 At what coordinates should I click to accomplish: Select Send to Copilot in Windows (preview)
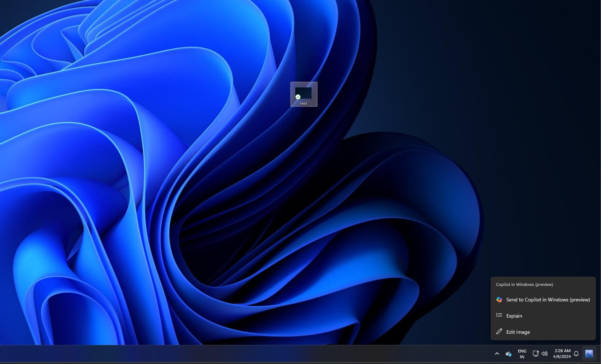548,300
